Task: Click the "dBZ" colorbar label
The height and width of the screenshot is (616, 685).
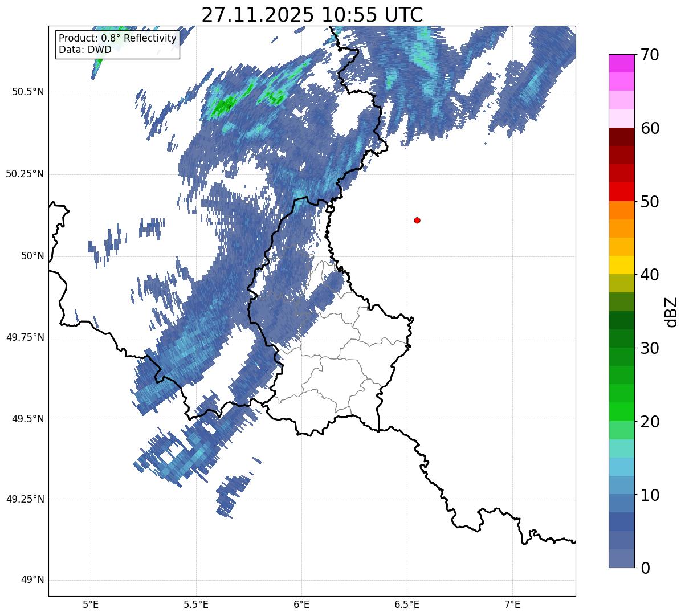Action: (671, 311)
